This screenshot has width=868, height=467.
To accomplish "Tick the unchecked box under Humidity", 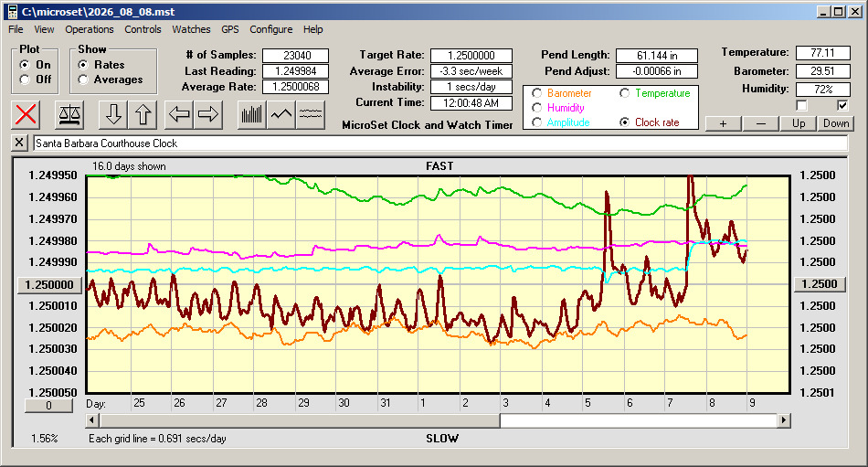I will click(x=801, y=105).
